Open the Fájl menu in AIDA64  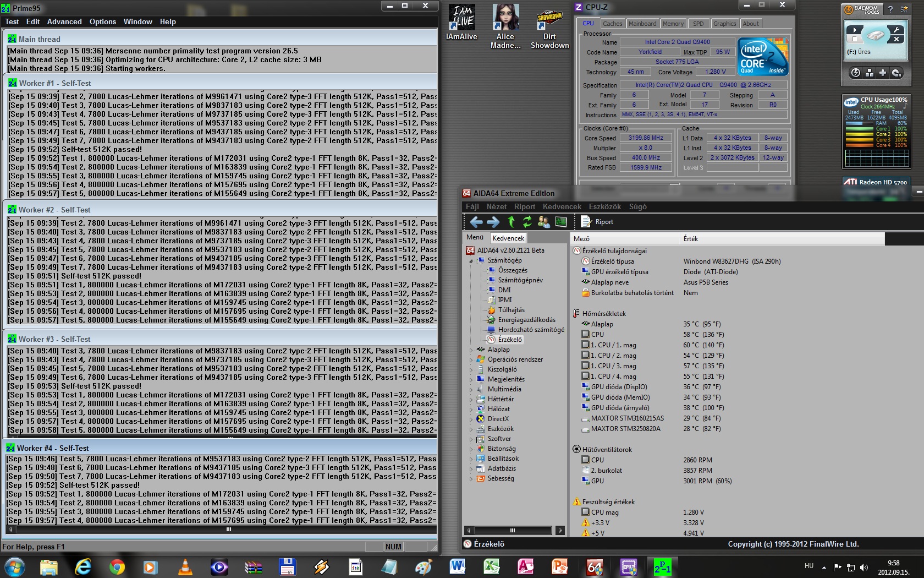click(x=472, y=206)
